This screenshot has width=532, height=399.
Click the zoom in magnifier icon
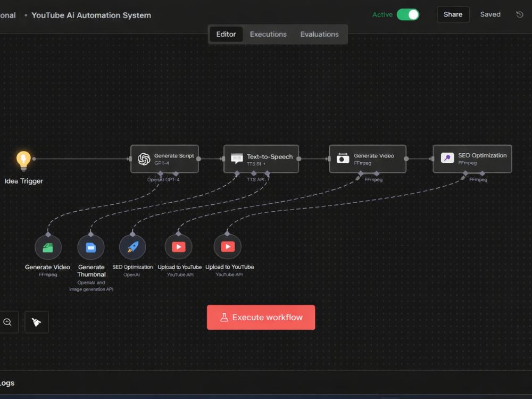(x=7, y=322)
